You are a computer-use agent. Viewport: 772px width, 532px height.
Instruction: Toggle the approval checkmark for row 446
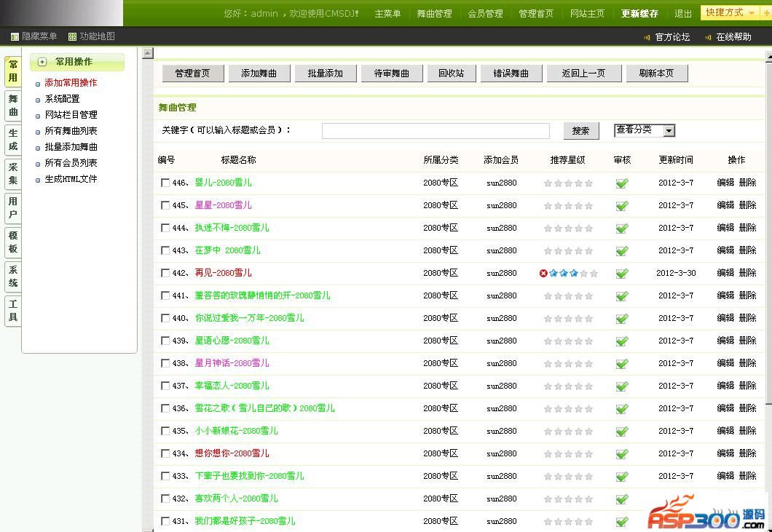pyautogui.click(x=622, y=183)
